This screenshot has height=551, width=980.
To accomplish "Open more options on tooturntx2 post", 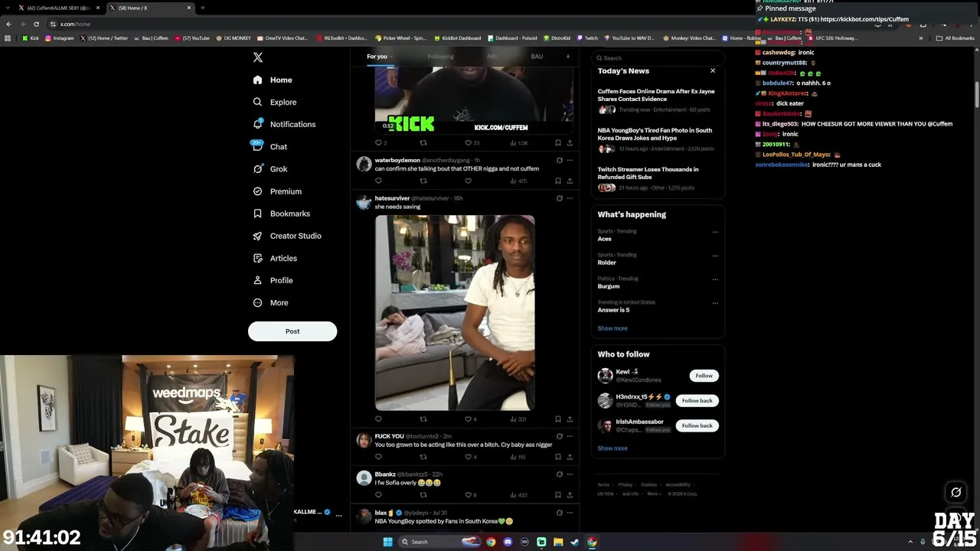I will tap(570, 436).
